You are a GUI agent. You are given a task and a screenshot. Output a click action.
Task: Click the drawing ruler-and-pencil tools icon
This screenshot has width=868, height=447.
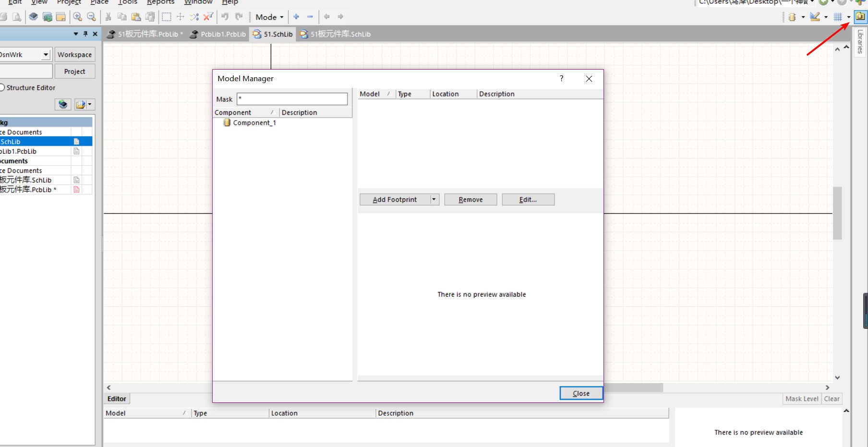[x=815, y=17]
